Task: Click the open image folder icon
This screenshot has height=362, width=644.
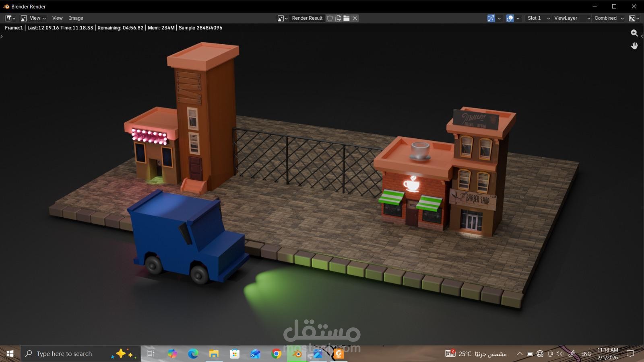Action: 347,18
